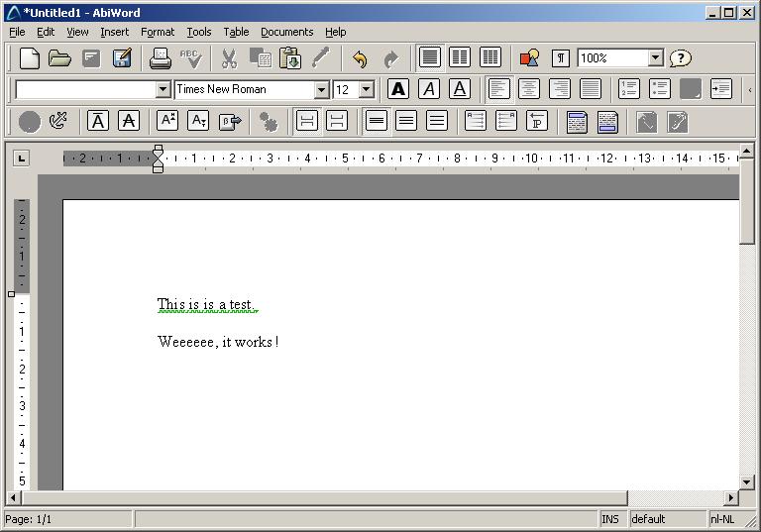Toggle bold formatting
Screen dimensions: 761x532
[398, 89]
